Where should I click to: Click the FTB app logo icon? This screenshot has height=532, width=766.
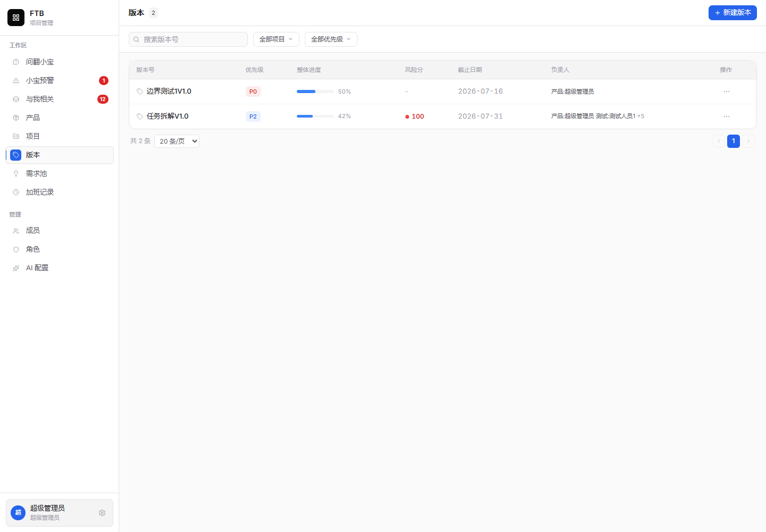coord(16,18)
